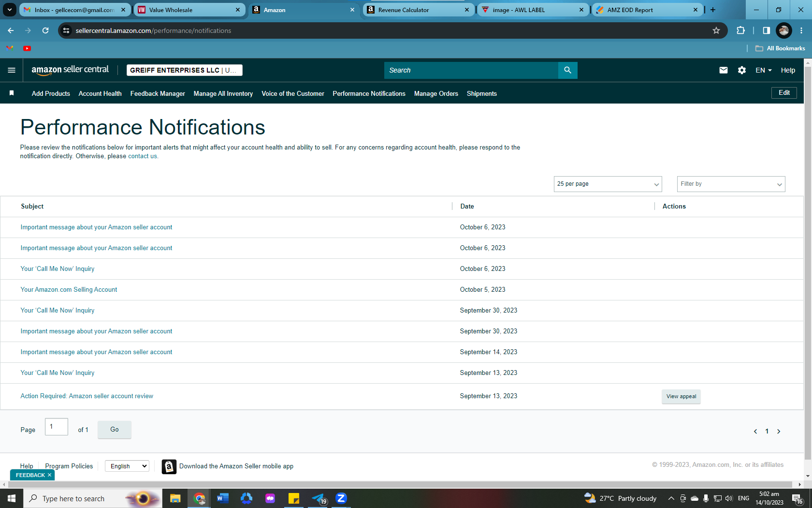Open the Filter by dropdown

[731, 184]
